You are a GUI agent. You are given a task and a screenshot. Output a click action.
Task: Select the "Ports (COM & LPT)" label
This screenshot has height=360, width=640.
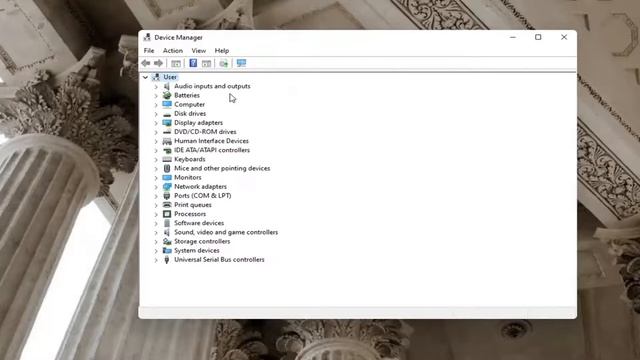tap(203, 196)
